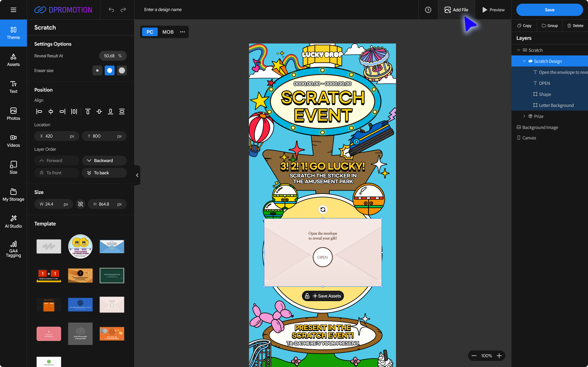Select the blue envelope scratch template

(x=112, y=247)
